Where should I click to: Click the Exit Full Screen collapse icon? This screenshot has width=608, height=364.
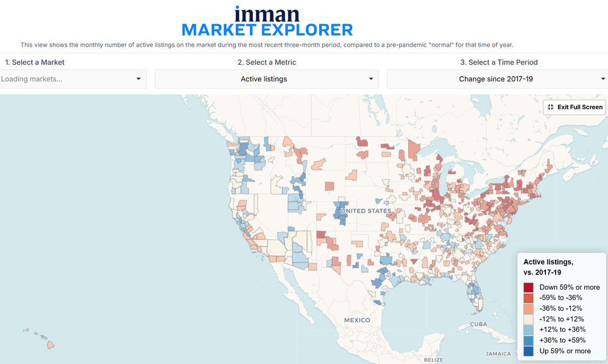(551, 107)
